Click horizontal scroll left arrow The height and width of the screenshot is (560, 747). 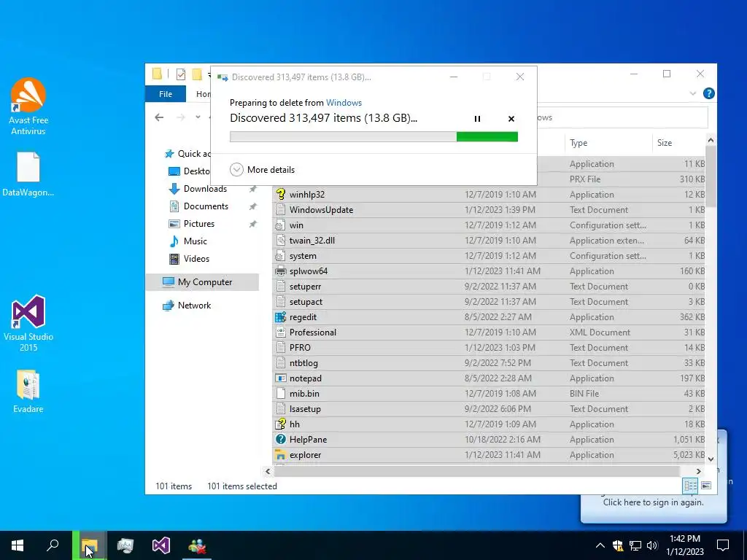click(x=268, y=472)
